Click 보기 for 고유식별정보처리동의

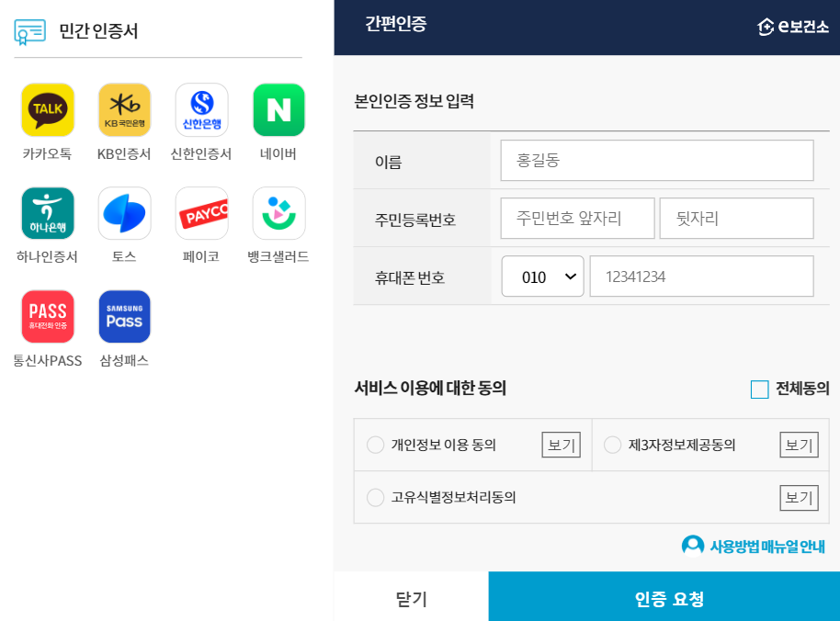[799, 498]
